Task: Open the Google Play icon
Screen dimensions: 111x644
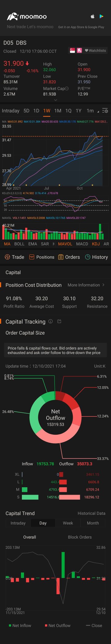Action: [x=101, y=16]
